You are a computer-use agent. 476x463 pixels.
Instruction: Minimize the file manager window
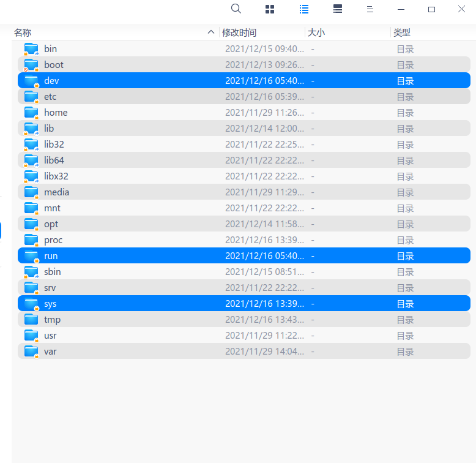(401, 9)
